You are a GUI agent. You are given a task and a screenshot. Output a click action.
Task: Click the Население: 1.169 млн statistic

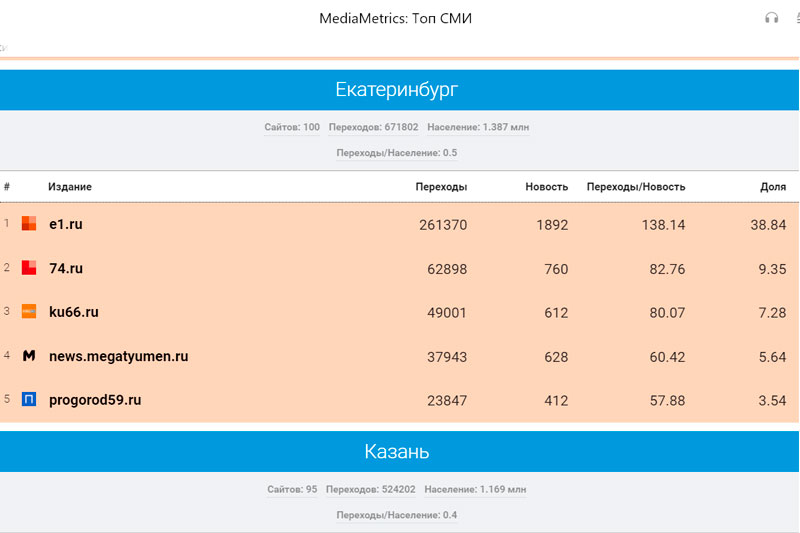475,490
